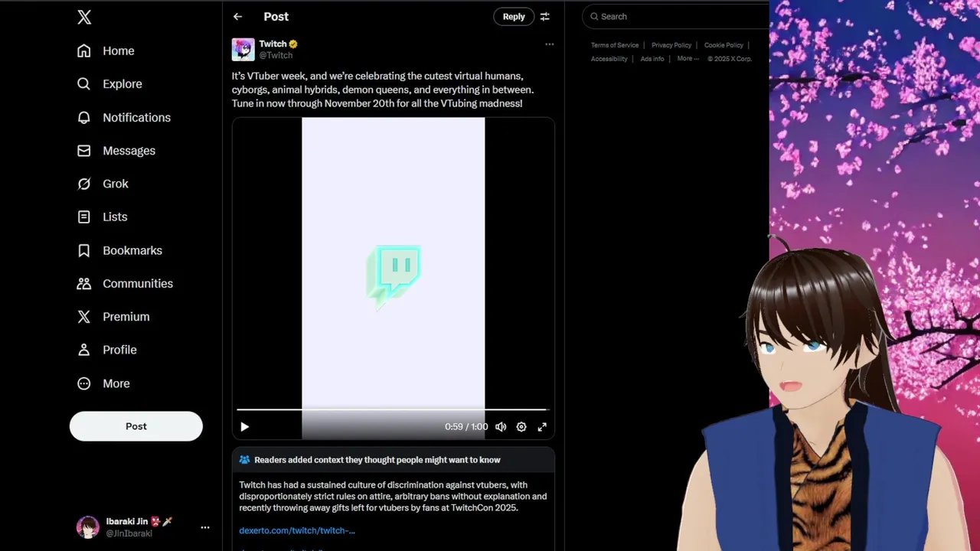980x551 pixels.
Task: Open the reply filter settings icon
Action: click(x=545, y=17)
